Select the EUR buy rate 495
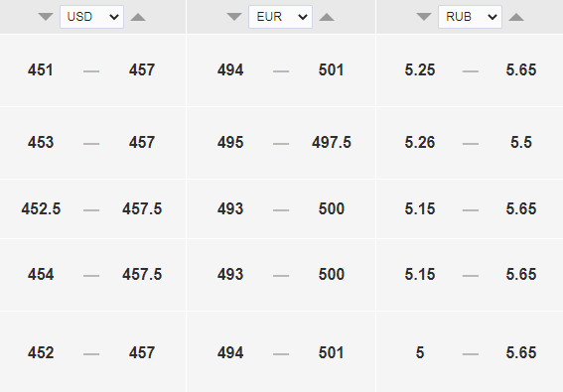The height and width of the screenshot is (392, 563). (230, 143)
